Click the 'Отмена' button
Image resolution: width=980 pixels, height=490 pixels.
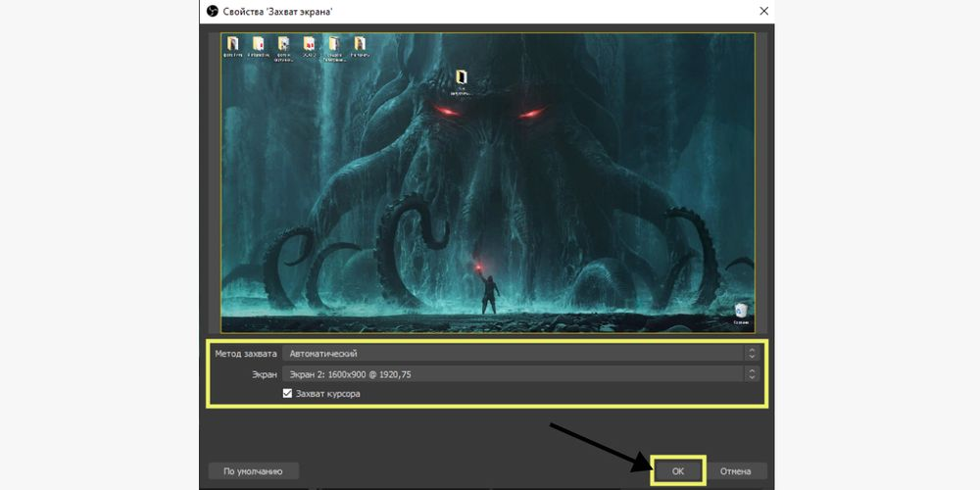point(735,471)
